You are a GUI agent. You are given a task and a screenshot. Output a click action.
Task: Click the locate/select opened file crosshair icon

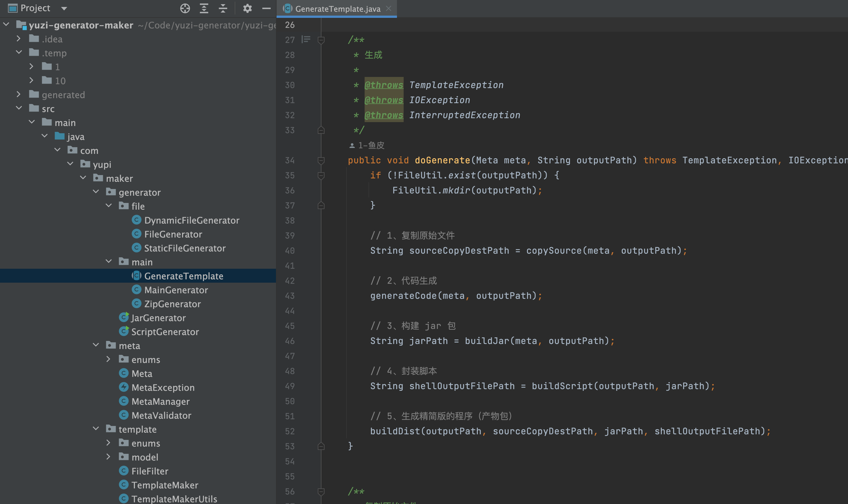coord(185,8)
